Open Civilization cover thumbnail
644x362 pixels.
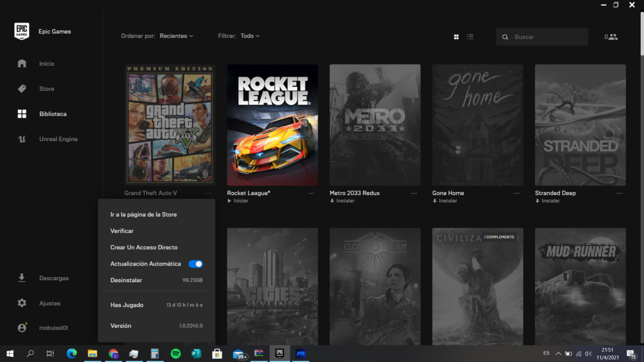click(478, 287)
